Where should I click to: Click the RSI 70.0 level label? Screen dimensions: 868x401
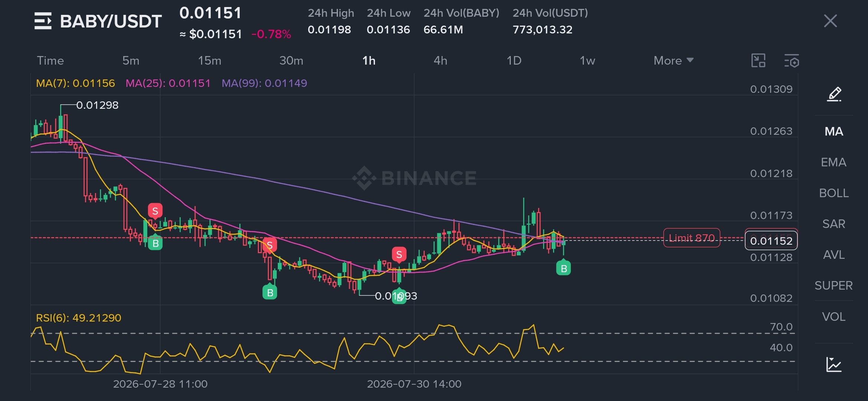pyautogui.click(x=781, y=327)
